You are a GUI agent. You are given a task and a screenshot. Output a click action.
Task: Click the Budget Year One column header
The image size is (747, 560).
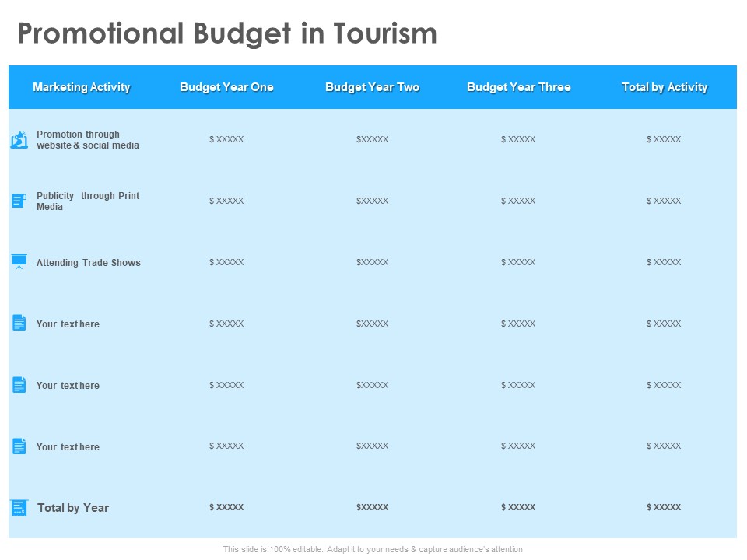(x=226, y=87)
